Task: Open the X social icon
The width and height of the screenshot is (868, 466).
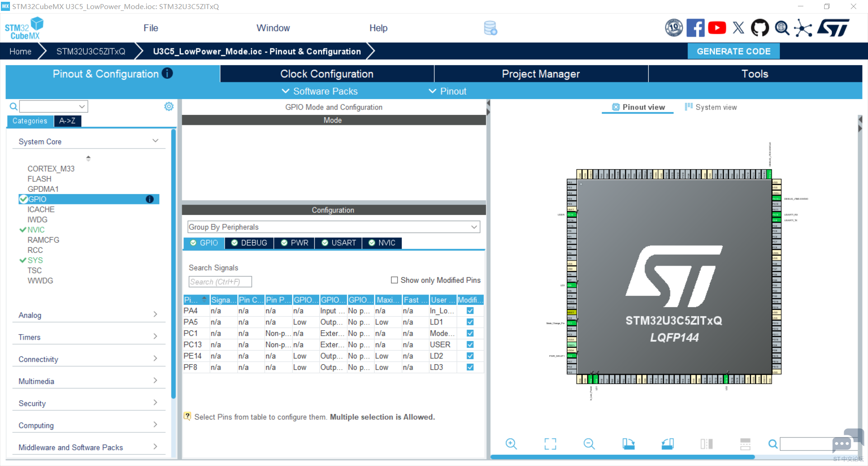Action: [x=738, y=28]
